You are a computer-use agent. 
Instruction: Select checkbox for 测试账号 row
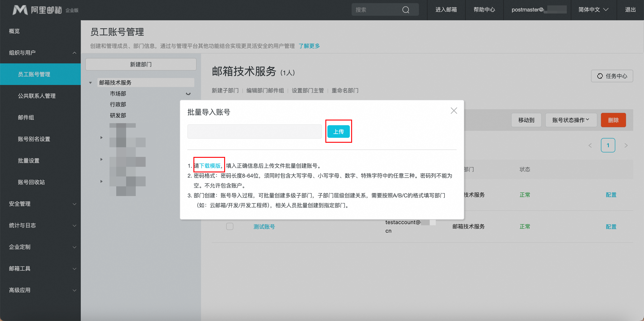click(x=230, y=226)
